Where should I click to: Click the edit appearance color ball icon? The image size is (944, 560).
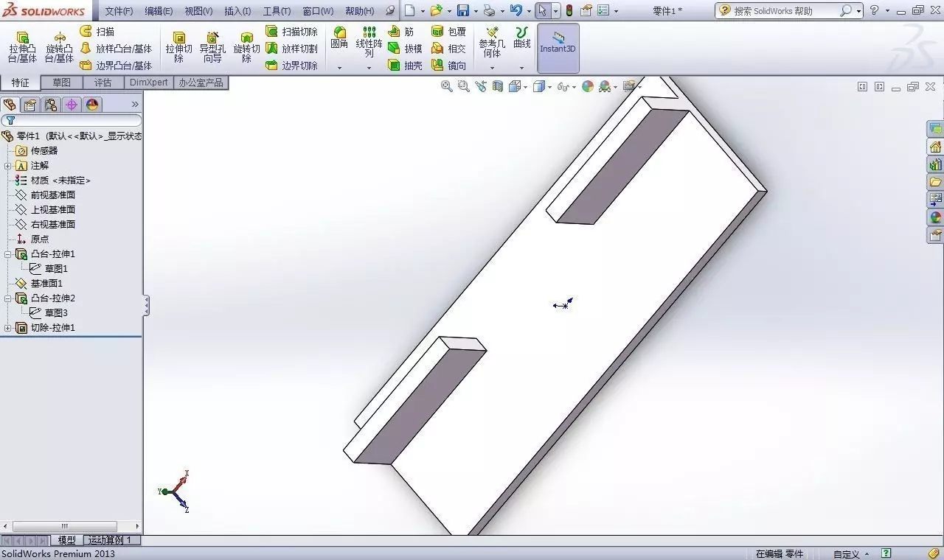pos(587,86)
